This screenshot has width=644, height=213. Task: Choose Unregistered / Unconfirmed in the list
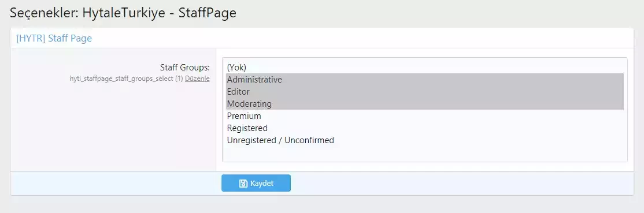pyautogui.click(x=425, y=140)
